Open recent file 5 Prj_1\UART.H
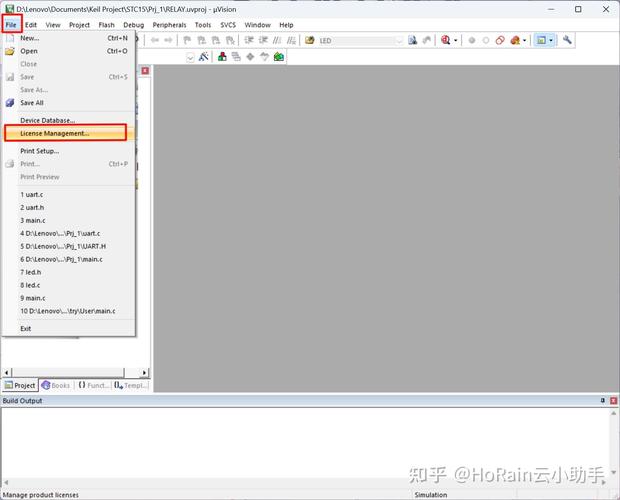 tap(69, 246)
